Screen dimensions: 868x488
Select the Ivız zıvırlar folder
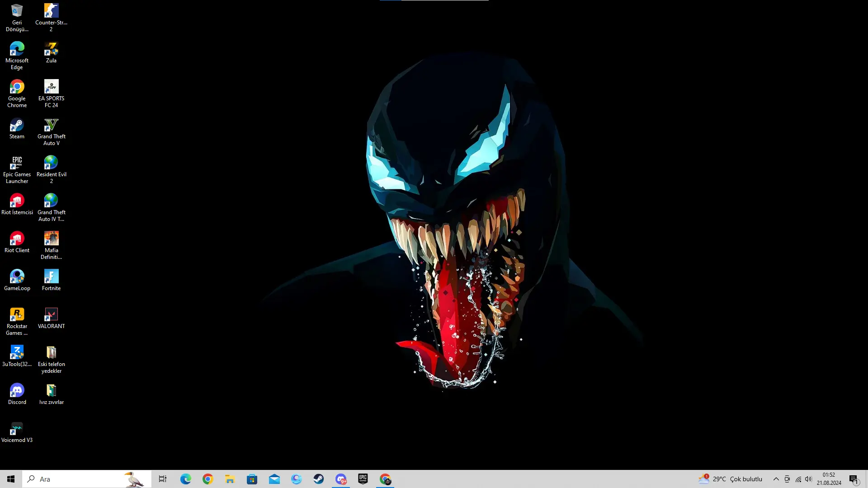pyautogui.click(x=51, y=394)
